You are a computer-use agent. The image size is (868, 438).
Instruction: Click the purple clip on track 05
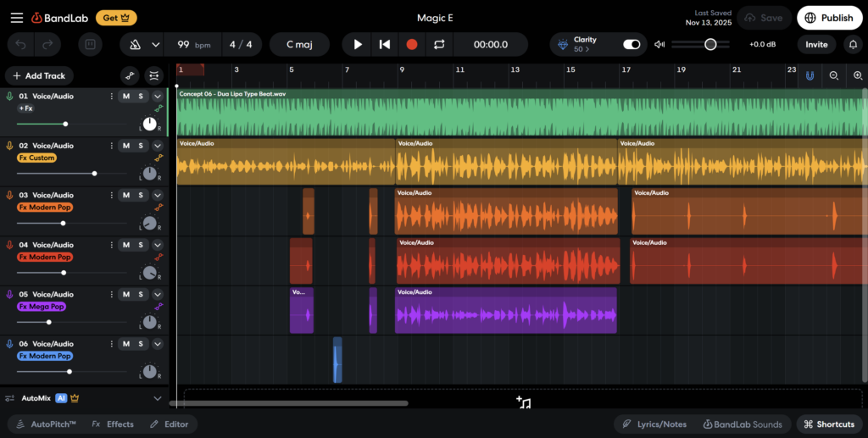(x=506, y=315)
